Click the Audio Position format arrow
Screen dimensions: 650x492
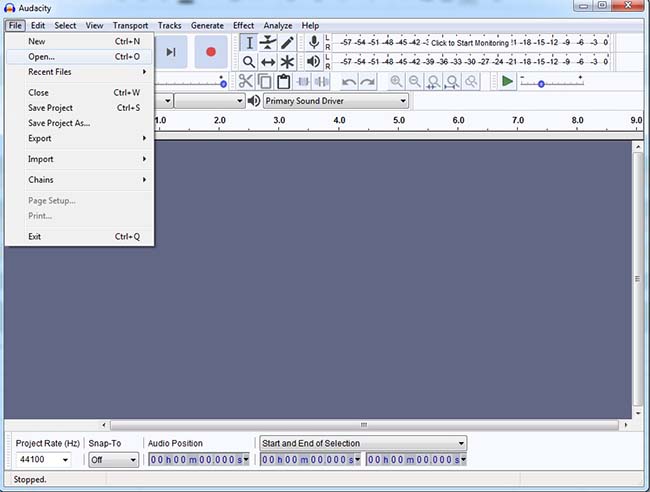point(246,459)
